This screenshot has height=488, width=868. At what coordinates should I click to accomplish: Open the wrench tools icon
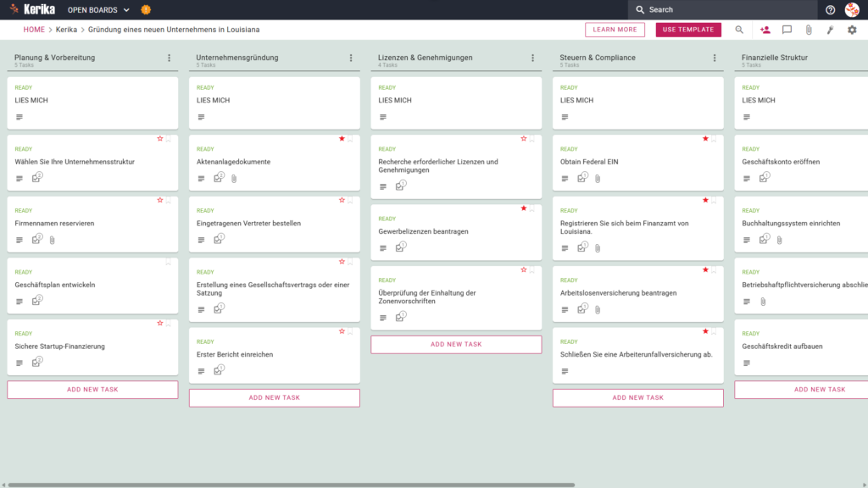coord(831,30)
